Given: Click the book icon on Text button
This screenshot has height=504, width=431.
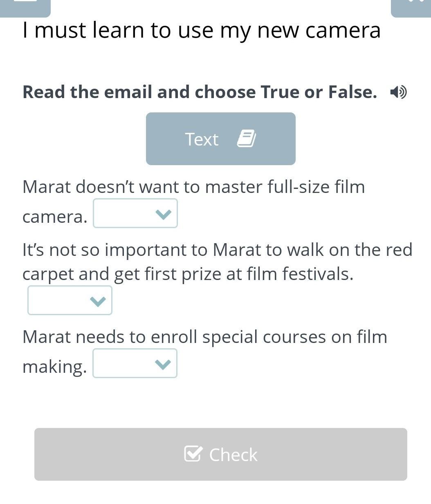Looking at the screenshot, I should [x=247, y=139].
